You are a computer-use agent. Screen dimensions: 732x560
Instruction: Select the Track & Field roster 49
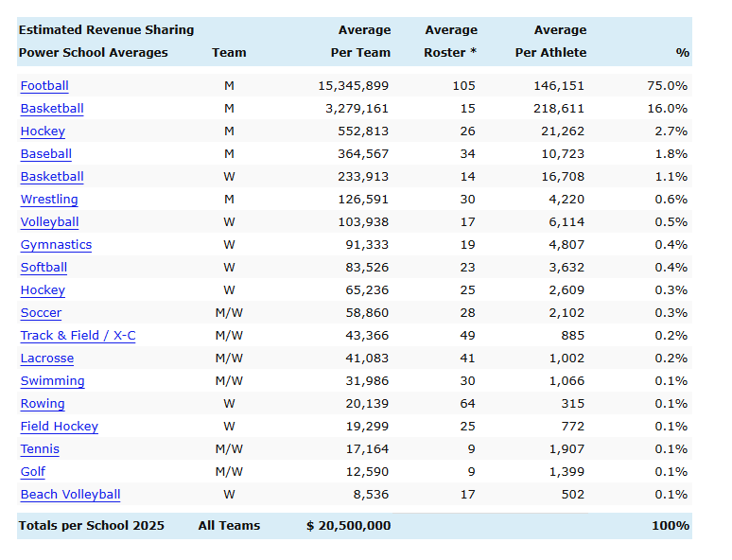click(467, 336)
